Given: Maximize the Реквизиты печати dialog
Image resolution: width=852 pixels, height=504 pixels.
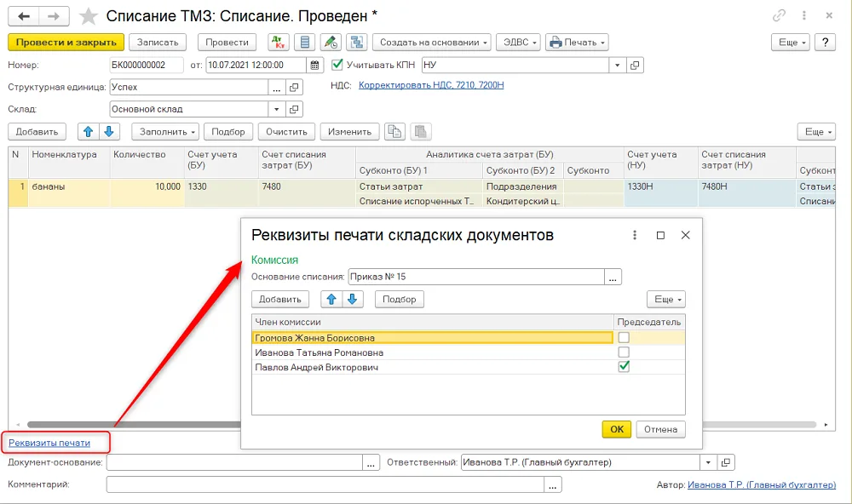Looking at the screenshot, I should tap(660, 235).
